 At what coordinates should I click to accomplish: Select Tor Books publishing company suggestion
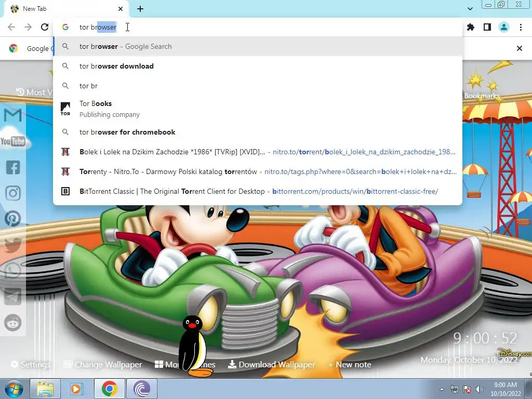pos(258,109)
